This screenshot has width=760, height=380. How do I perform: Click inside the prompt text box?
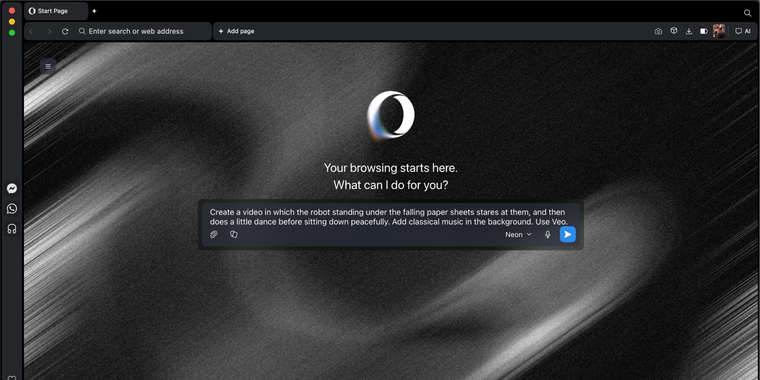click(389, 217)
